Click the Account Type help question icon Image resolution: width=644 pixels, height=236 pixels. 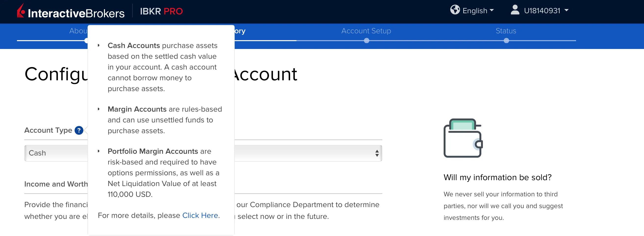pyautogui.click(x=79, y=130)
